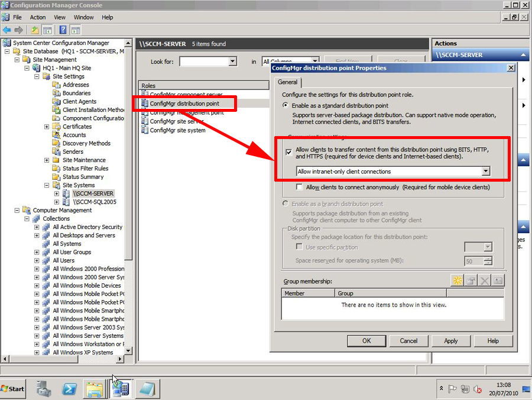Check Allow clients to connect anonymously
The height and width of the screenshot is (400, 532).
pyautogui.click(x=299, y=187)
